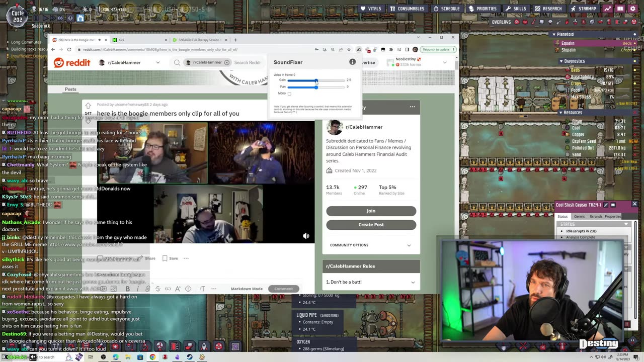The height and width of the screenshot is (362, 644).
Task: Open the Skills screen
Action: pyautogui.click(x=516, y=9)
